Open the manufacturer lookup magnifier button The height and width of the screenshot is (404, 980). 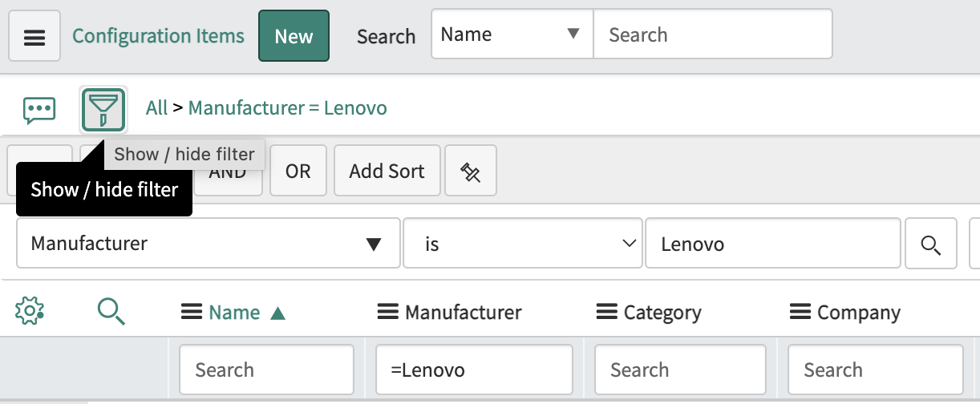click(931, 244)
